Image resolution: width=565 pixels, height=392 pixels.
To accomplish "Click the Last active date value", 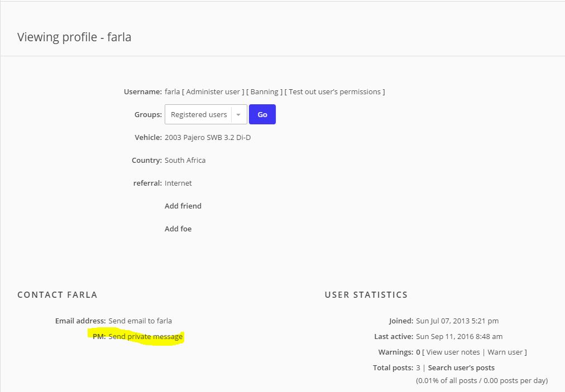I will (459, 336).
